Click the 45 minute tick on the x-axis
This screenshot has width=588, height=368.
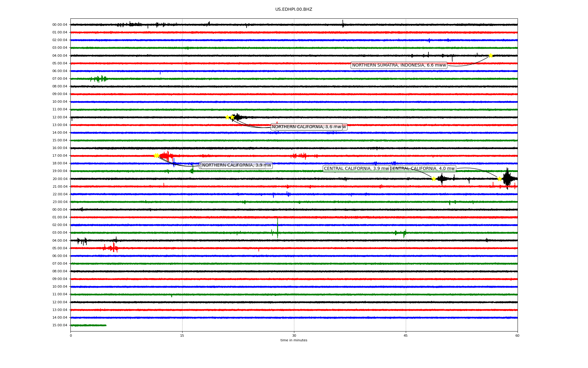coord(406,335)
